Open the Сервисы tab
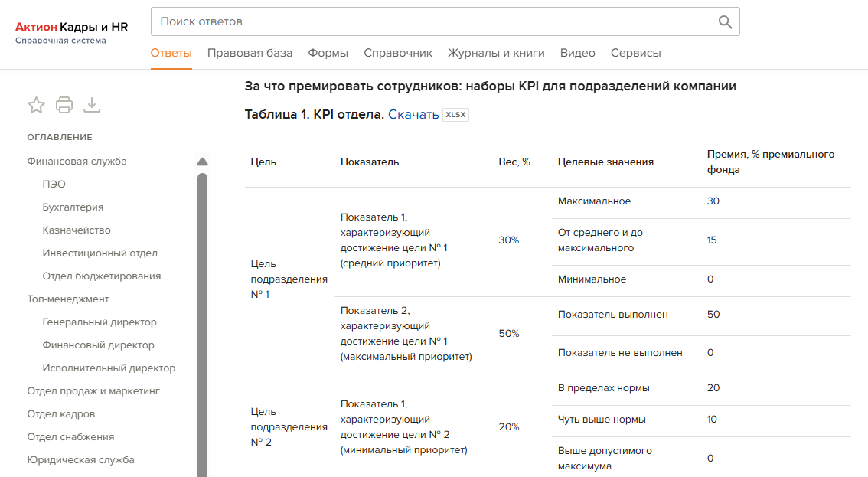The height and width of the screenshot is (477, 868). coord(635,53)
